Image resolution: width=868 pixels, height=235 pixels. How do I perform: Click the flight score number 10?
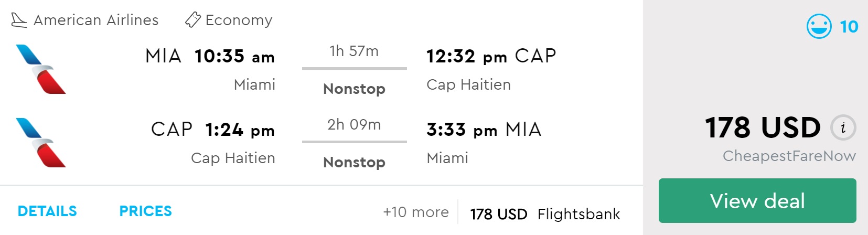[x=849, y=26]
